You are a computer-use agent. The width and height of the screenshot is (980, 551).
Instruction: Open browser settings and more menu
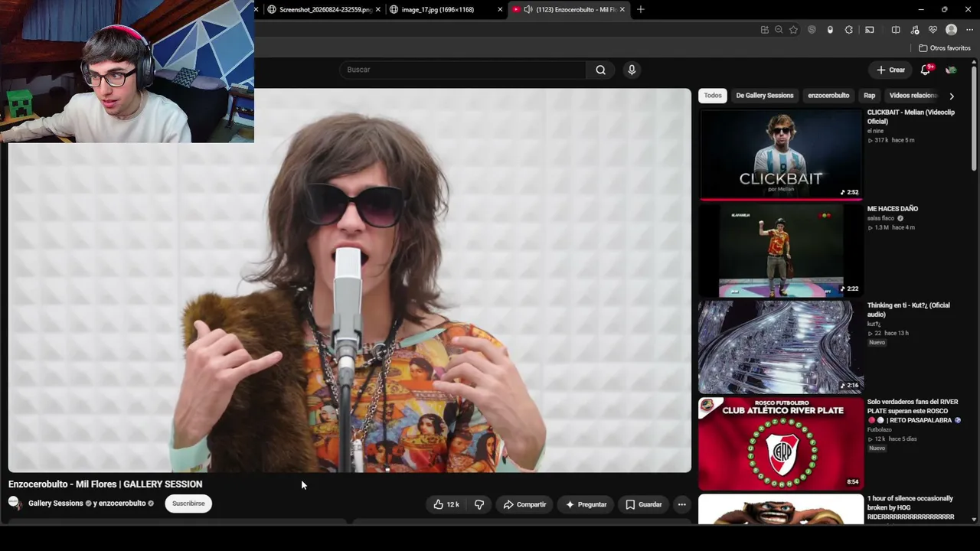point(969,30)
